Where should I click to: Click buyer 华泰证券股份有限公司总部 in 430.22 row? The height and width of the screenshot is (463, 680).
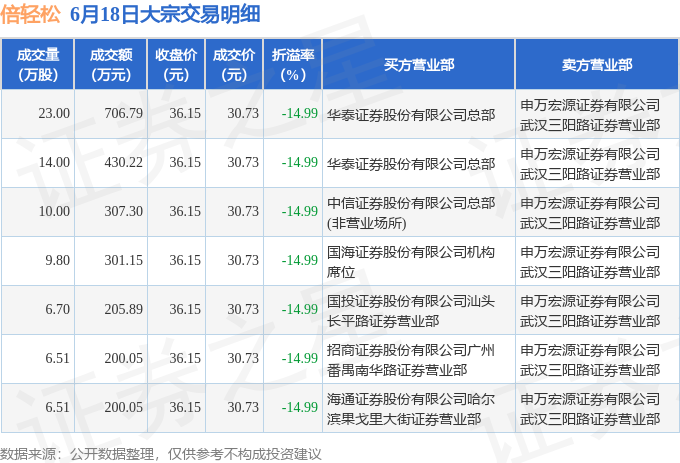[x=411, y=164]
